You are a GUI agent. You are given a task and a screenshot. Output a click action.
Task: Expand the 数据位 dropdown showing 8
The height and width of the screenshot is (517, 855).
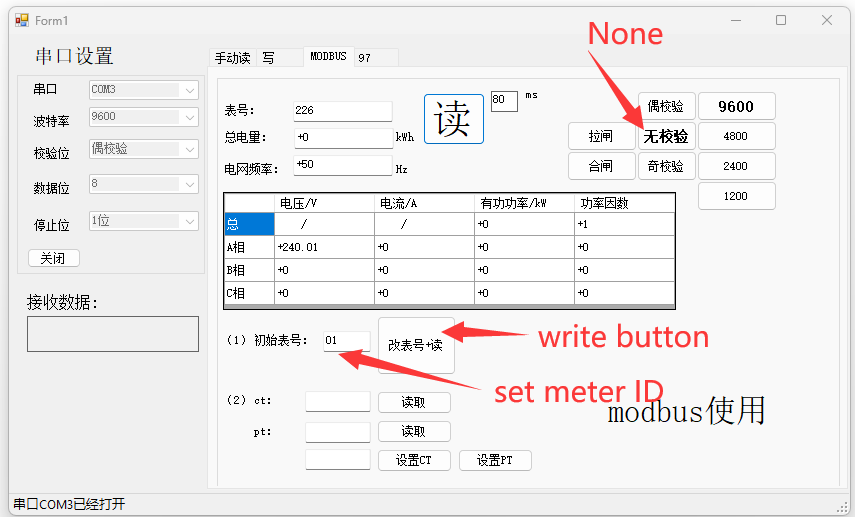144,184
